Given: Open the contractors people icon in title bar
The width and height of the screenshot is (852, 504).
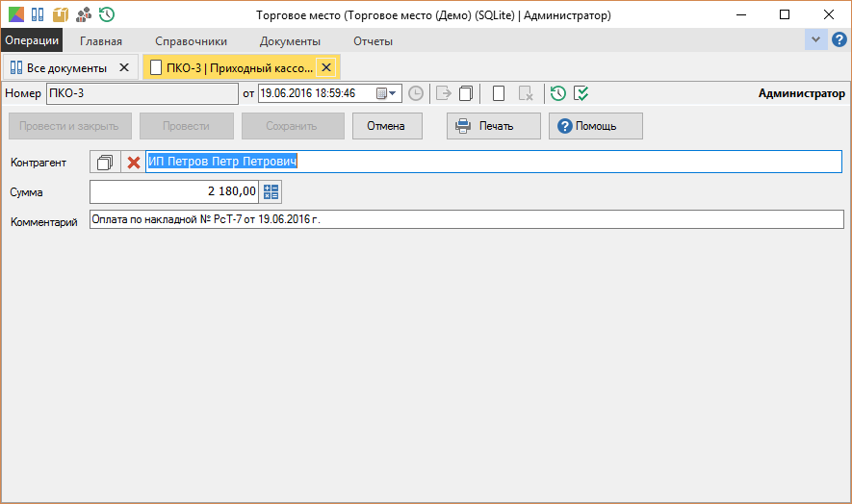Looking at the screenshot, I should click(84, 14).
